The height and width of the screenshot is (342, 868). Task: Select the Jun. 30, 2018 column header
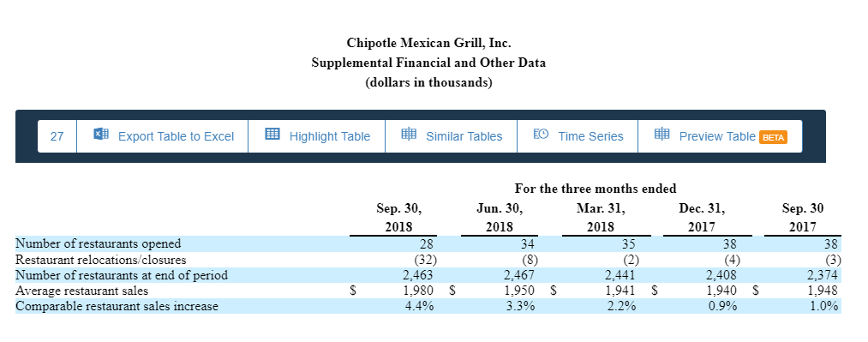[500, 218]
